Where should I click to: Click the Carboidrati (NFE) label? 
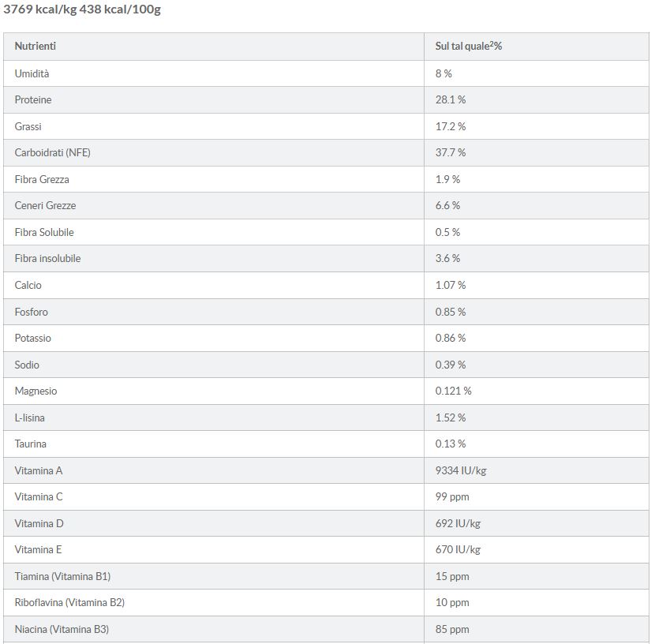pos(53,152)
